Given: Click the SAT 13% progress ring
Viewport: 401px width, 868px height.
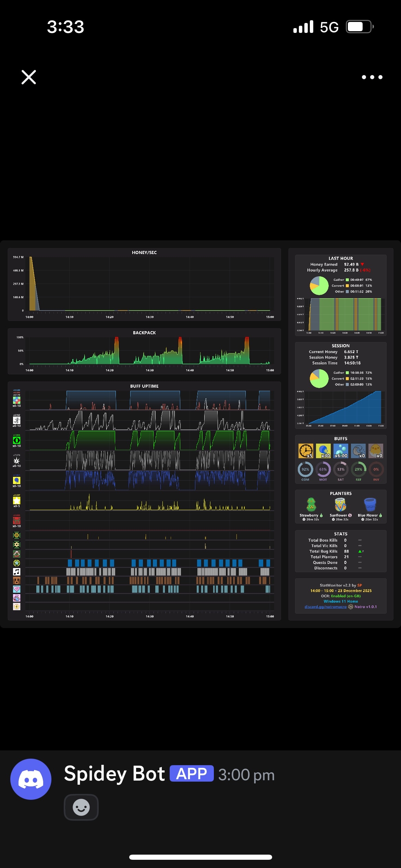Looking at the screenshot, I should pyautogui.click(x=341, y=469).
